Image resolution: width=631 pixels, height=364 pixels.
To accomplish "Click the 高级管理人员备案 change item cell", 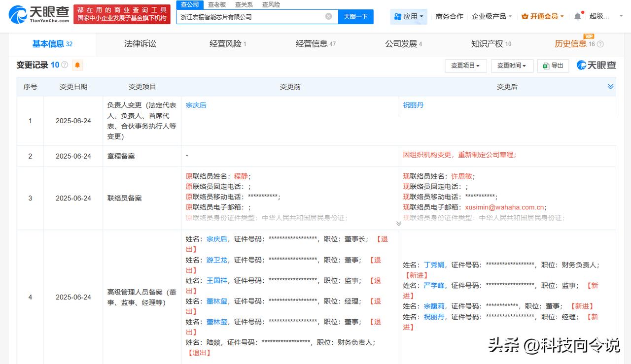I will point(142,298).
